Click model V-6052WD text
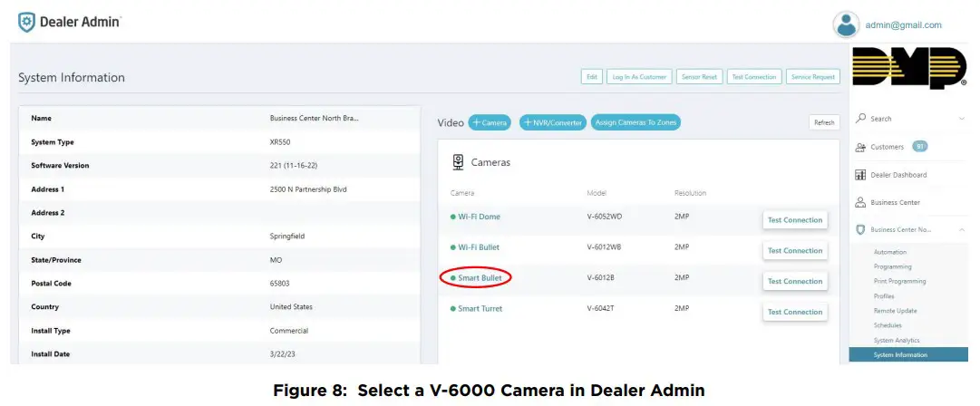Screen dimensions: 980x406 click(x=605, y=217)
